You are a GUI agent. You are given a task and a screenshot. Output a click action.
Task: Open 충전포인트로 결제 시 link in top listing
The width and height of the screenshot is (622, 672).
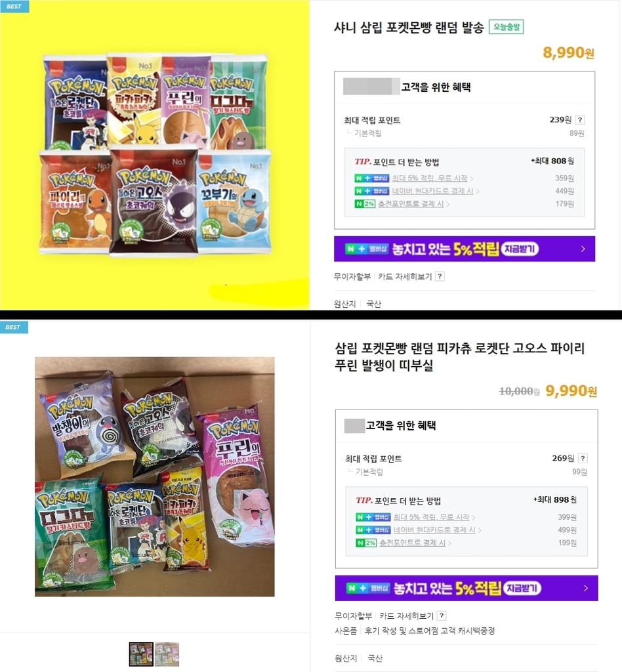411,204
